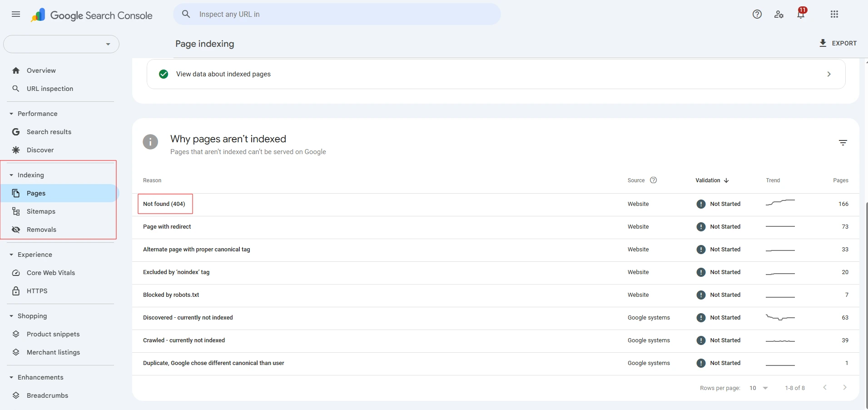The height and width of the screenshot is (410, 868).
Task: Click the Product snippets layers icon
Action: tap(16, 334)
